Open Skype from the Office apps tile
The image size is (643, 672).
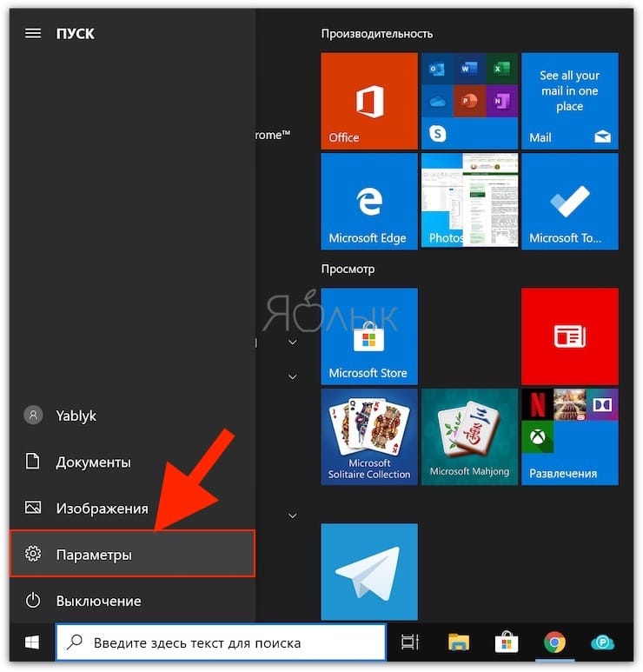pos(437,134)
